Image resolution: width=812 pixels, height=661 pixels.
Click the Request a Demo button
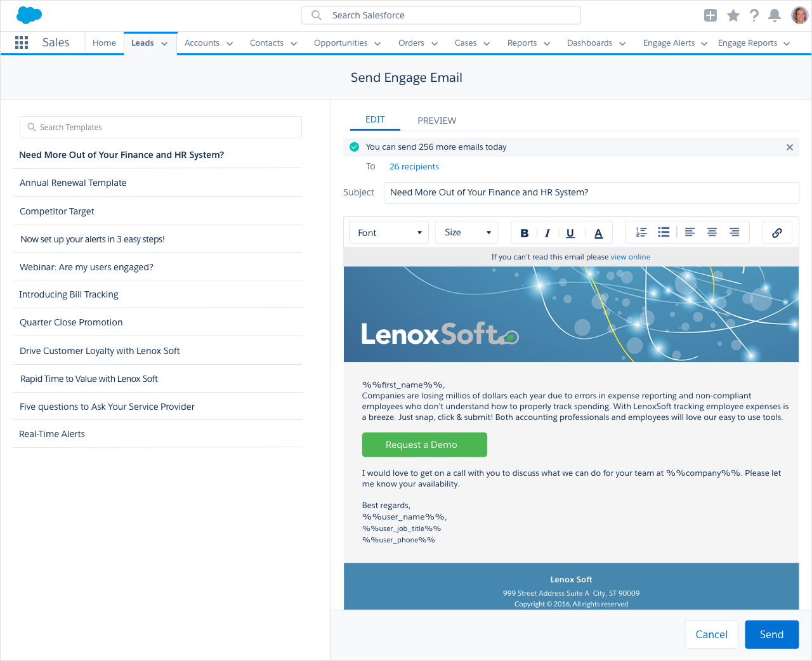click(x=424, y=445)
